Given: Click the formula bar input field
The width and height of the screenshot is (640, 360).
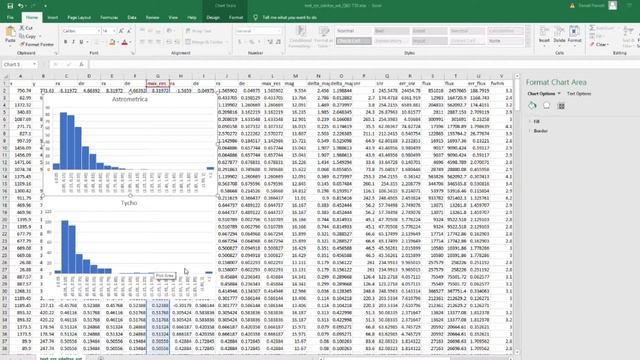Looking at the screenshot, I should coord(363,64).
